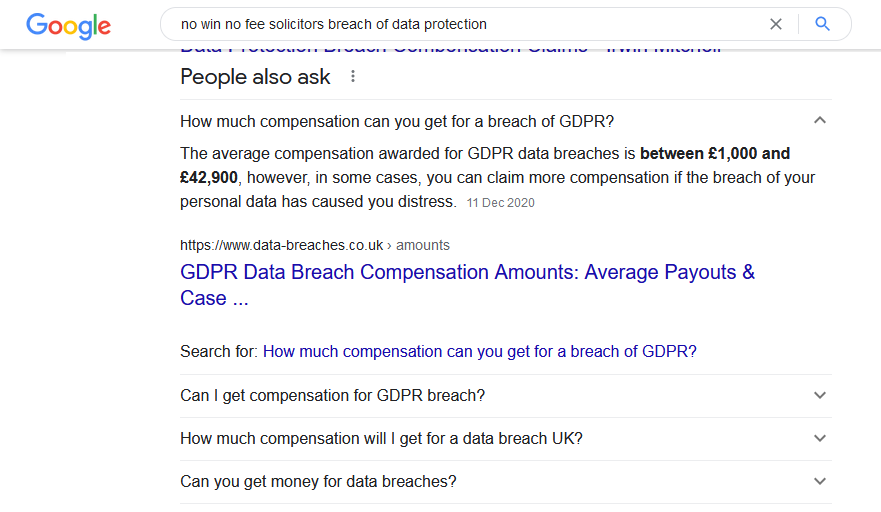881x512 pixels.
Task: Click the 11 Dec 2020 date label
Action: click(x=500, y=203)
